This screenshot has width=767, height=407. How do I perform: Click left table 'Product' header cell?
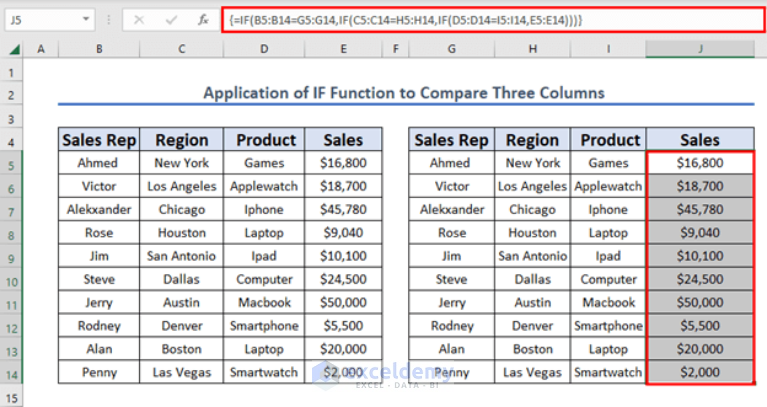pos(264,140)
